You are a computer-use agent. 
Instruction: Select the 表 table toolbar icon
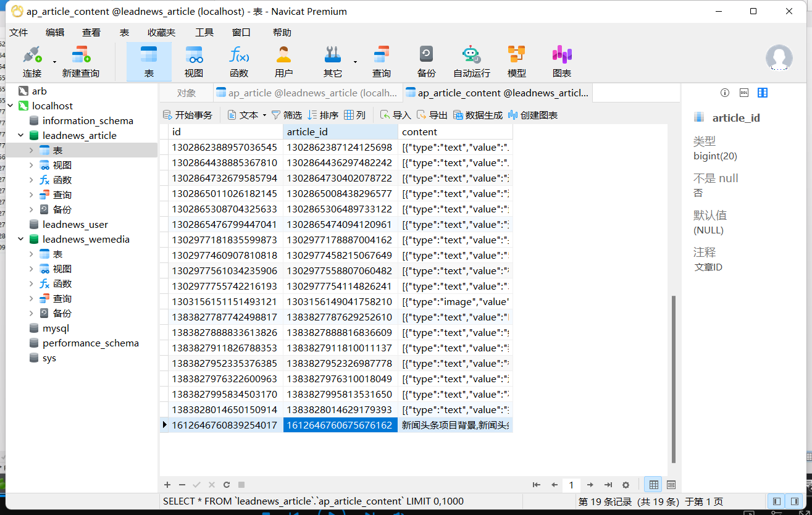pos(149,62)
